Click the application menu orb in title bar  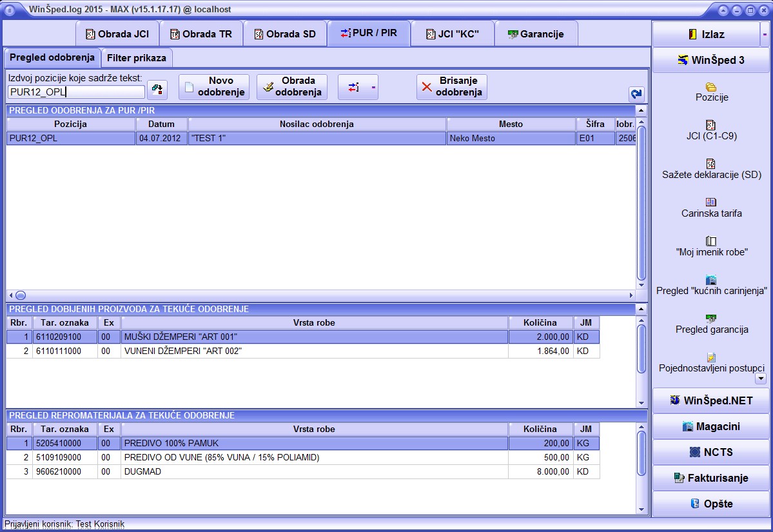click(10, 10)
